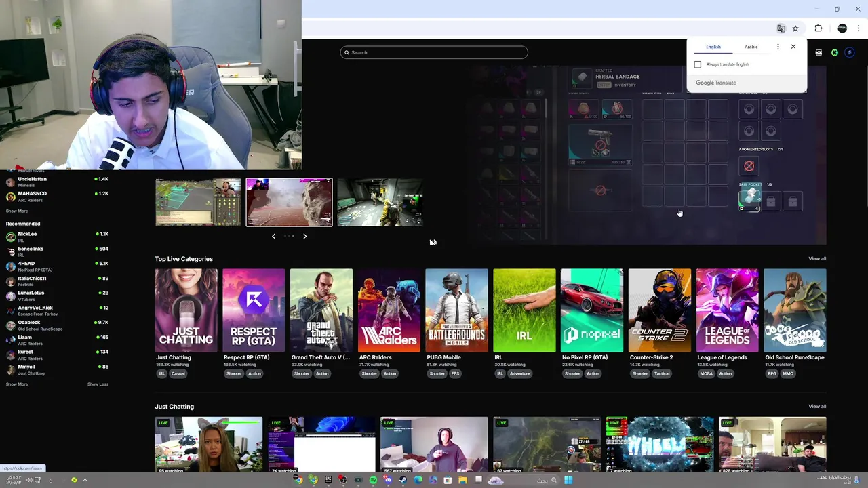The height and width of the screenshot is (488, 868).
Task: Open WHEEL live stream thumbnail in Just Chatting
Action: pos(660,444)
